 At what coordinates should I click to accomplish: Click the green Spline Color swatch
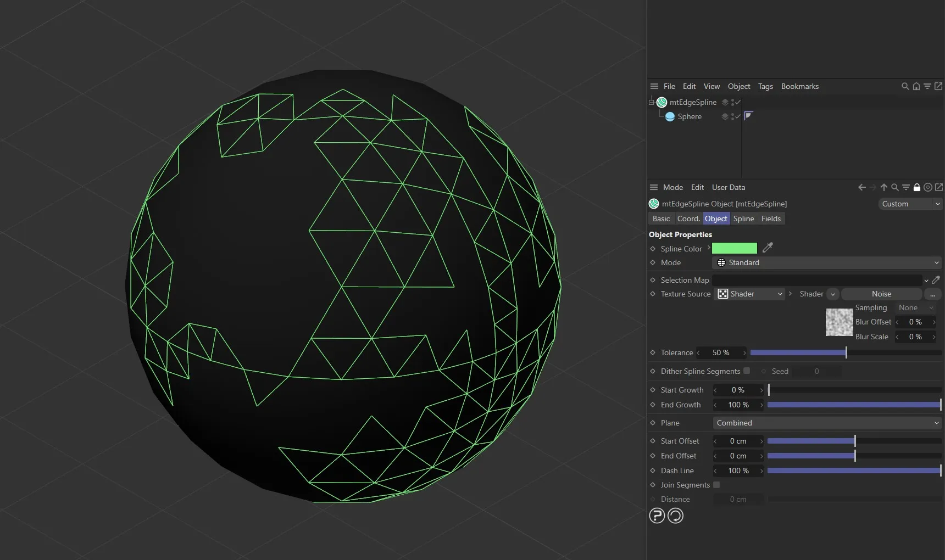click(735, 248)
